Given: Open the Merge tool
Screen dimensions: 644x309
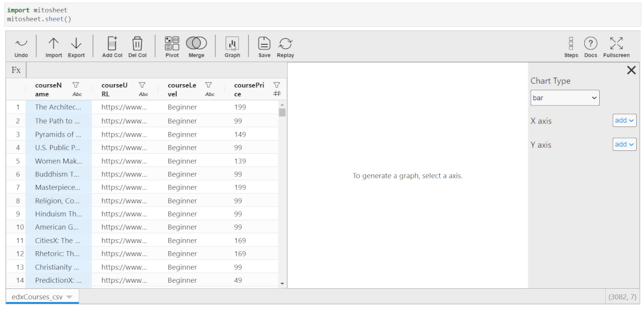Looking at the screenshot, I should tap(196, 47).
